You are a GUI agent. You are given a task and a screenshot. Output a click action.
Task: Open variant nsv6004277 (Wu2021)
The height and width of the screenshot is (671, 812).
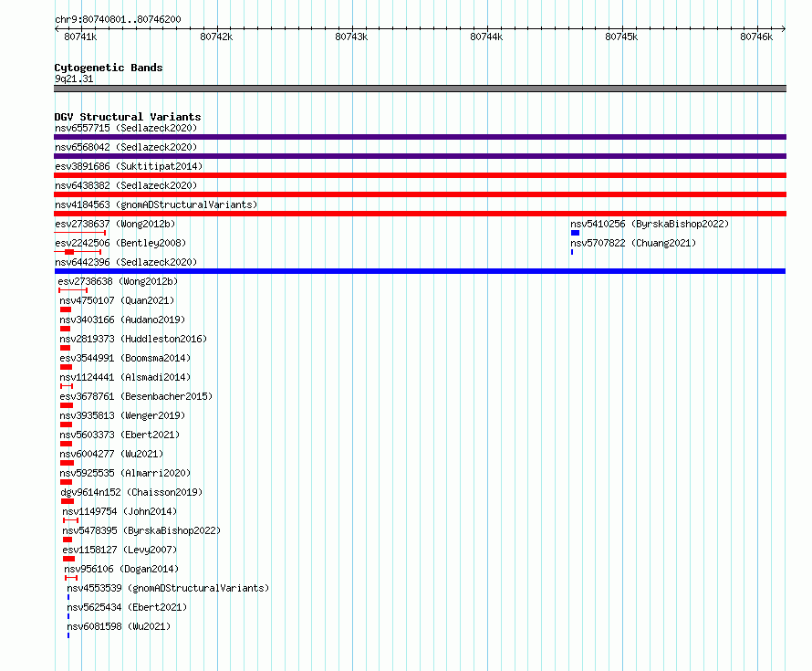[111, 454]
